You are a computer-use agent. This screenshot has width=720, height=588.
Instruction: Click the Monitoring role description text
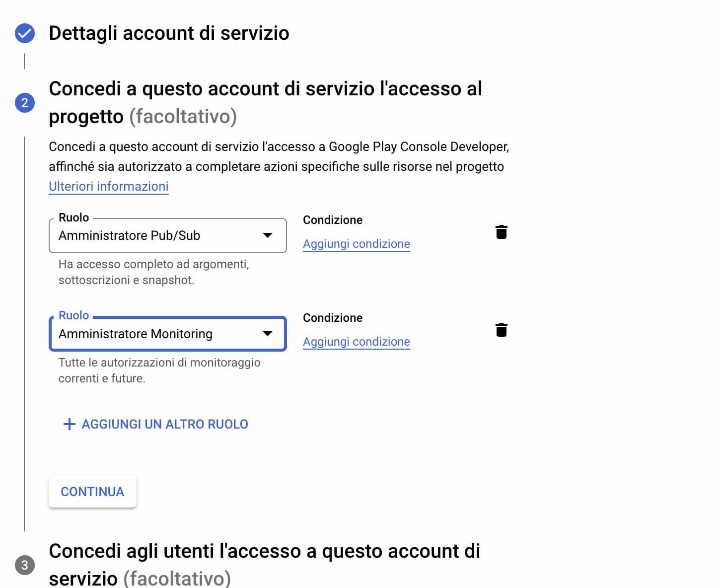click(159, 370)
